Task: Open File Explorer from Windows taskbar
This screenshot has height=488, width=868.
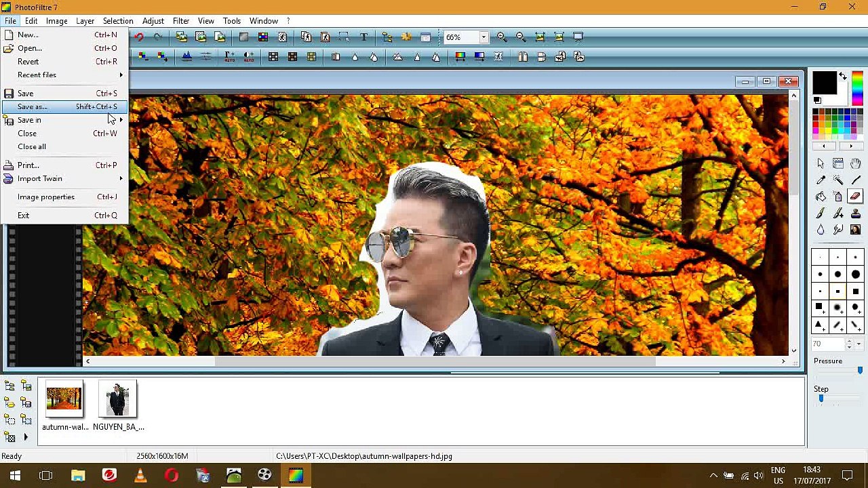Action: click(x=78, y=476)
